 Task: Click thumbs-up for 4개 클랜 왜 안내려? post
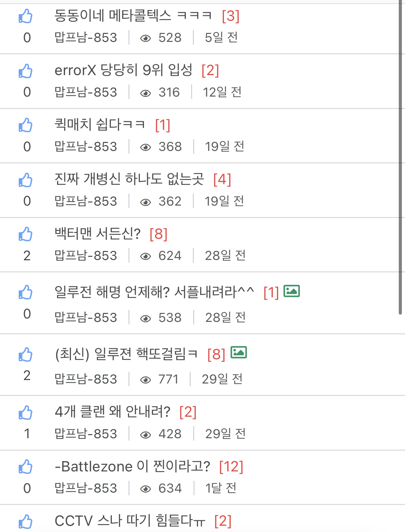click(26, 413)
